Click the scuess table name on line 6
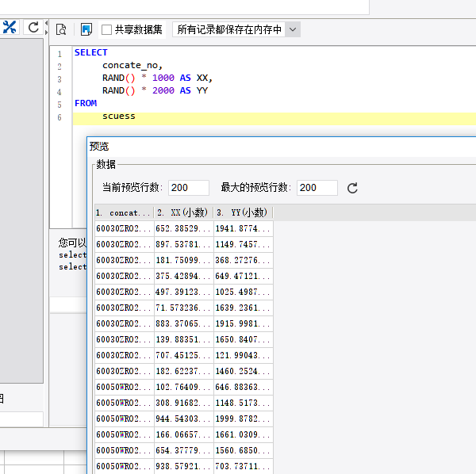476x474 pixels. pos(119,117)
